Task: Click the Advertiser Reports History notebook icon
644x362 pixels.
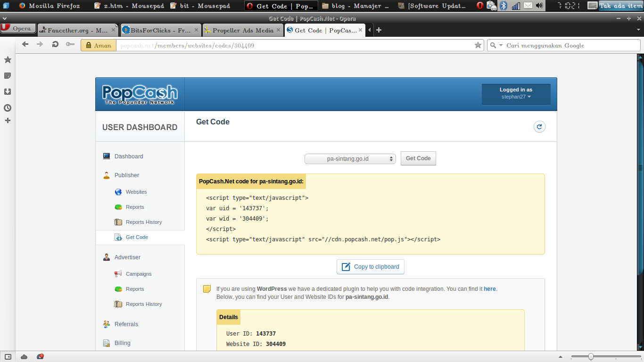Action: coord(118,304)
